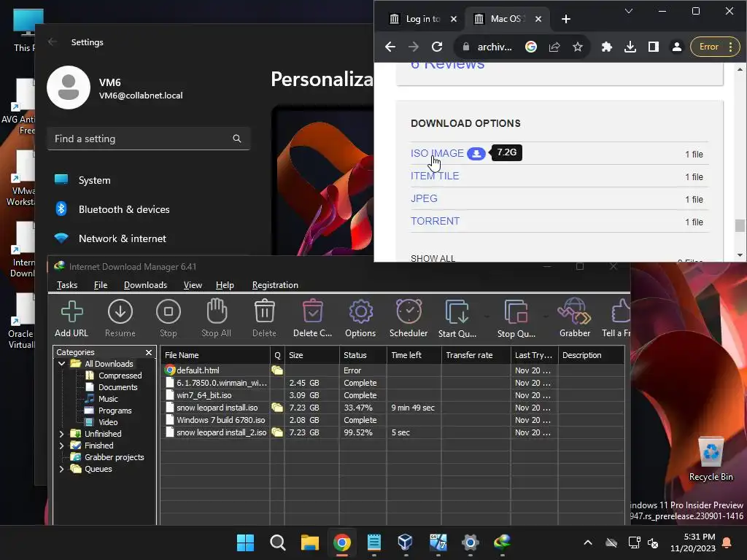The height and width of the screenshot is (560, 747).
Task: Select win7_64_bit.iso download row
Action: (x=392, y=395)
